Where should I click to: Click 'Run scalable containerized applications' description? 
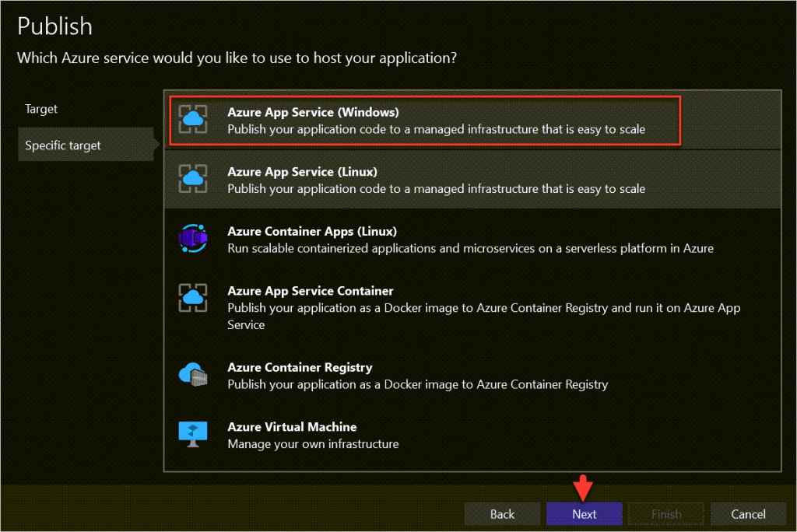click(x=470, y=248)
